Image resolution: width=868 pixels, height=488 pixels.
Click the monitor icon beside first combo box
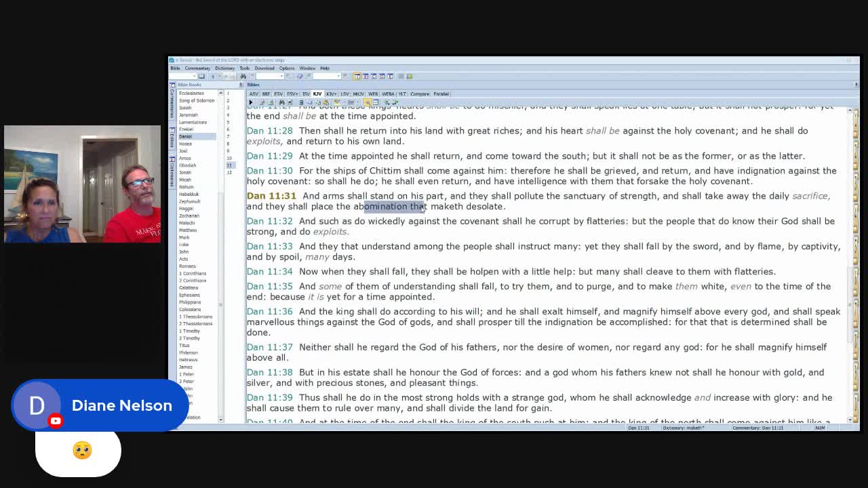pyautogui.click(x=201, y=76)
